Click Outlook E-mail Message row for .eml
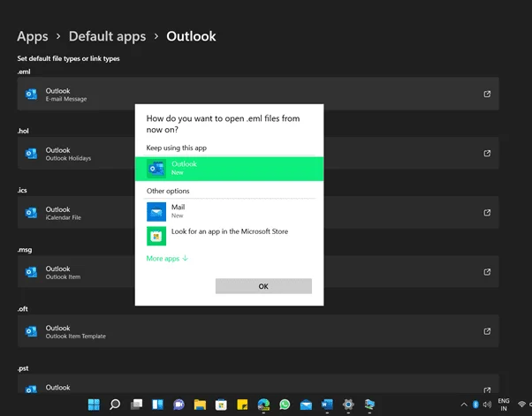Viewport: 532px width, 416px height. tap(258, 94)
